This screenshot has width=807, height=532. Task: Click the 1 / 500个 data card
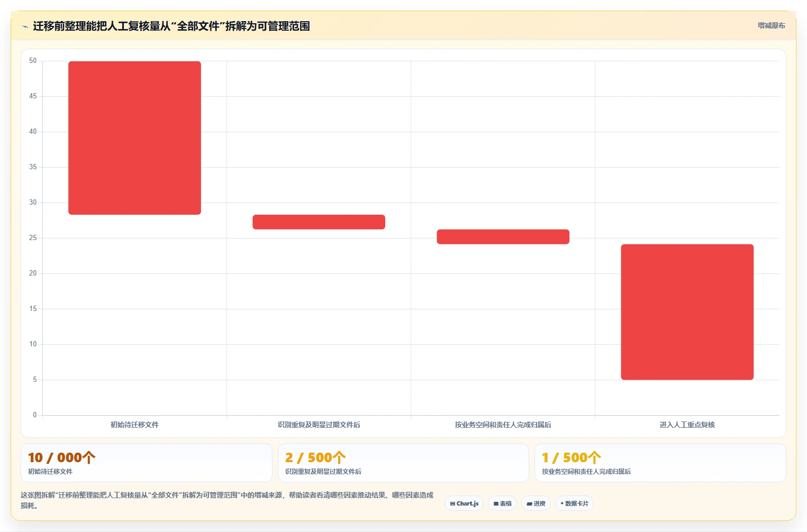(660, 463)
